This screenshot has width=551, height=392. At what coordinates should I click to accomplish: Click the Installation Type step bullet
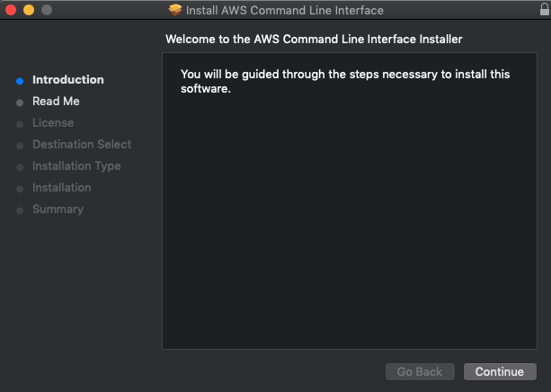pos(20,167)
